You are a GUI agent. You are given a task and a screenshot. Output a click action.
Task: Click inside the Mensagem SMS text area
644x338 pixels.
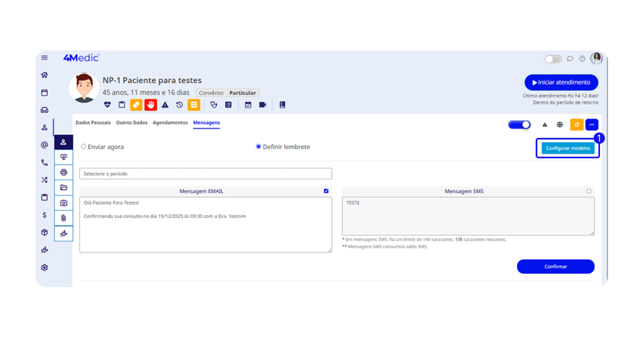[468, 217]
